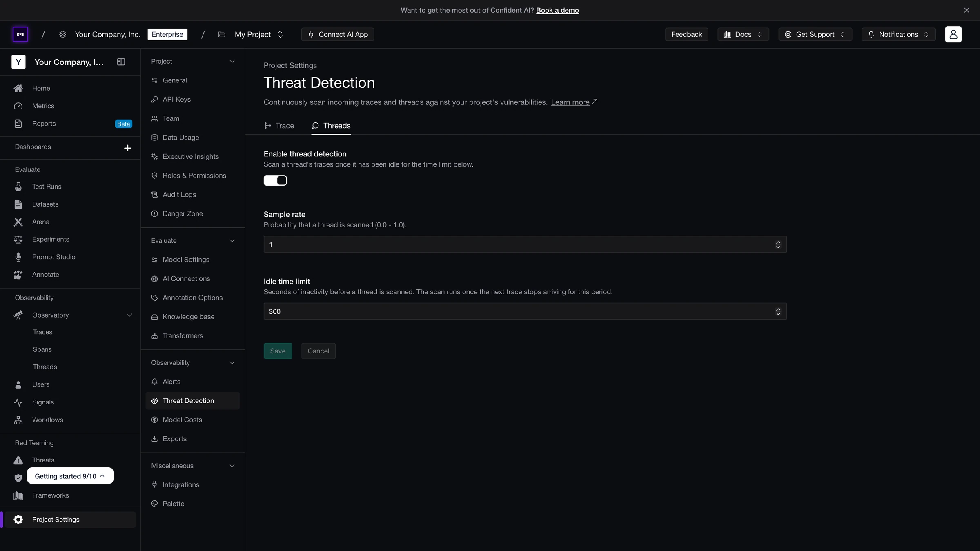Open Threats warning triangle icon

click(18, 460)
